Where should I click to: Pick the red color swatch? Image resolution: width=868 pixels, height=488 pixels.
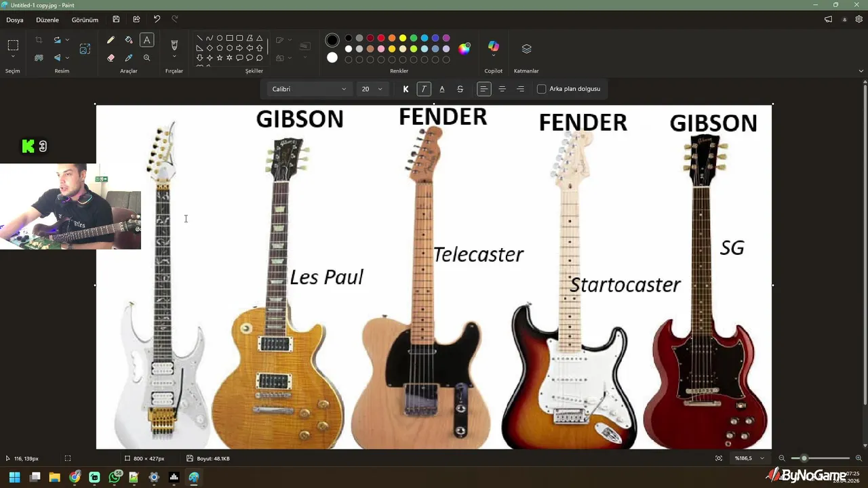coord(381,38)
